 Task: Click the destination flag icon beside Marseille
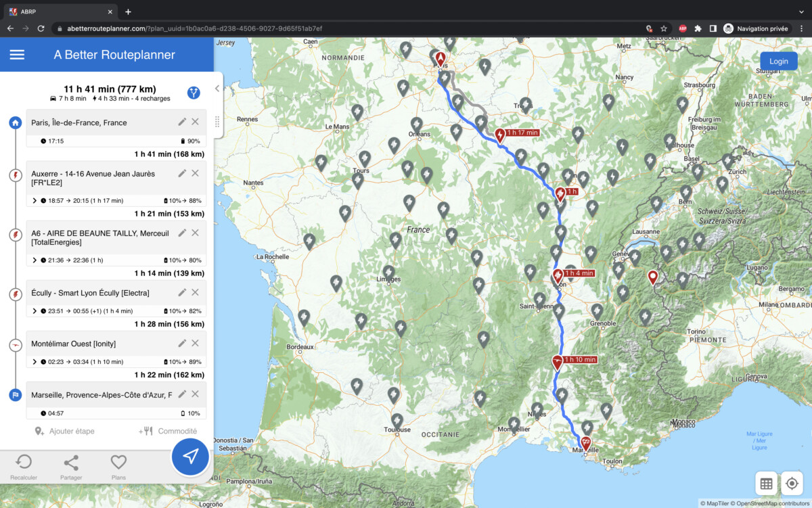15,395
